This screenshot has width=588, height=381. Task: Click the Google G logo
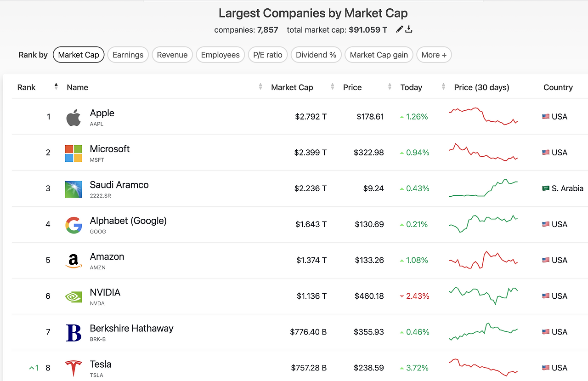[73, 225]
